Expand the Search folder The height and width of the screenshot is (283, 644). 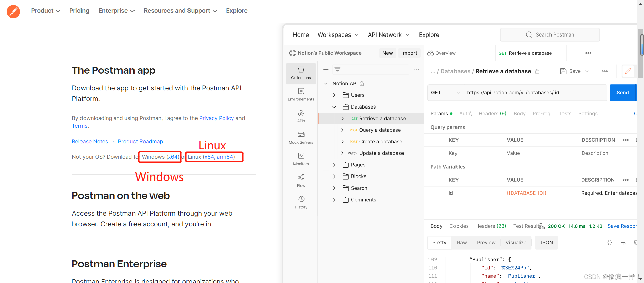point(334,188)
